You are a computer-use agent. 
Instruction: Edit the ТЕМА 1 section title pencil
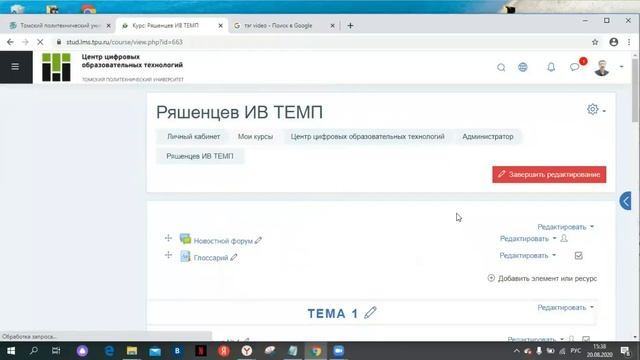pos(370,313)
